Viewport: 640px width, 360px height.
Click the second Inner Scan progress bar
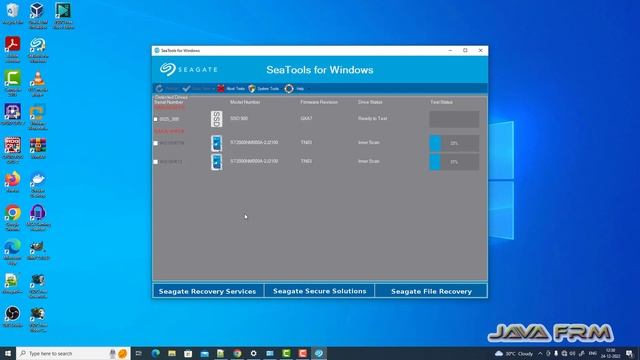[x=454, y=162]
